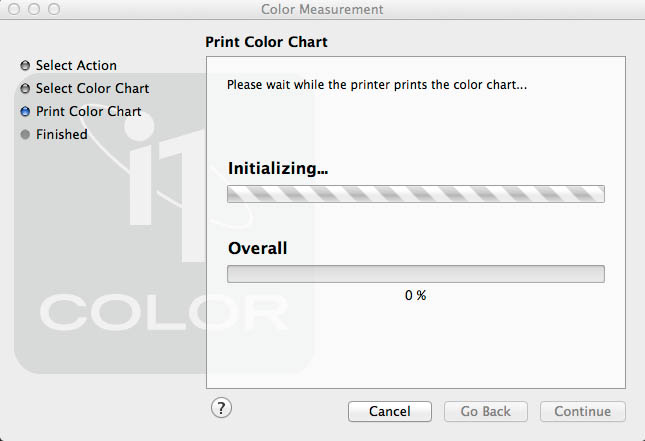Click the 0 % overall progress text
Image resolution: width=645 pixels, height=441 pixels.
click(416, 296)
